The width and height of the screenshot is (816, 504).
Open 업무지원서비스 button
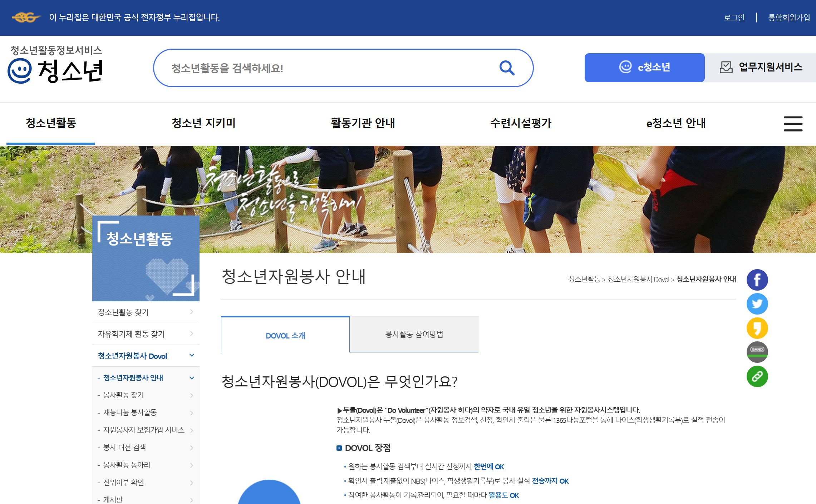[760, 68]
